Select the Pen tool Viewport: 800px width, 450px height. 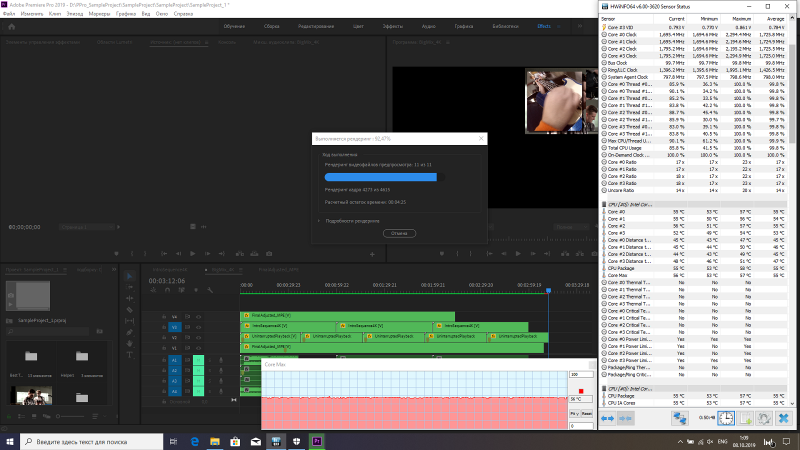pyautogui.click(x=130, y=332)
